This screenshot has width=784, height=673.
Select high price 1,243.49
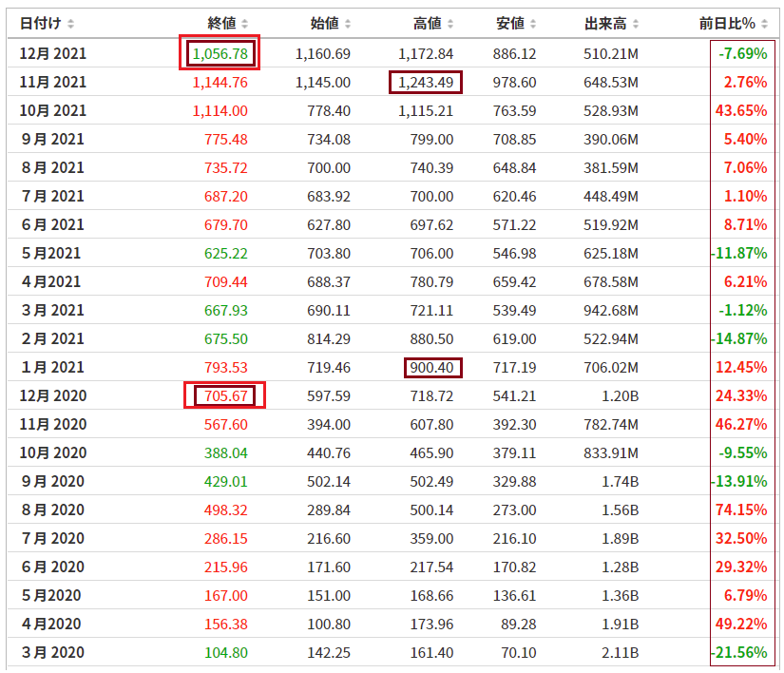[x=426, y=82]
